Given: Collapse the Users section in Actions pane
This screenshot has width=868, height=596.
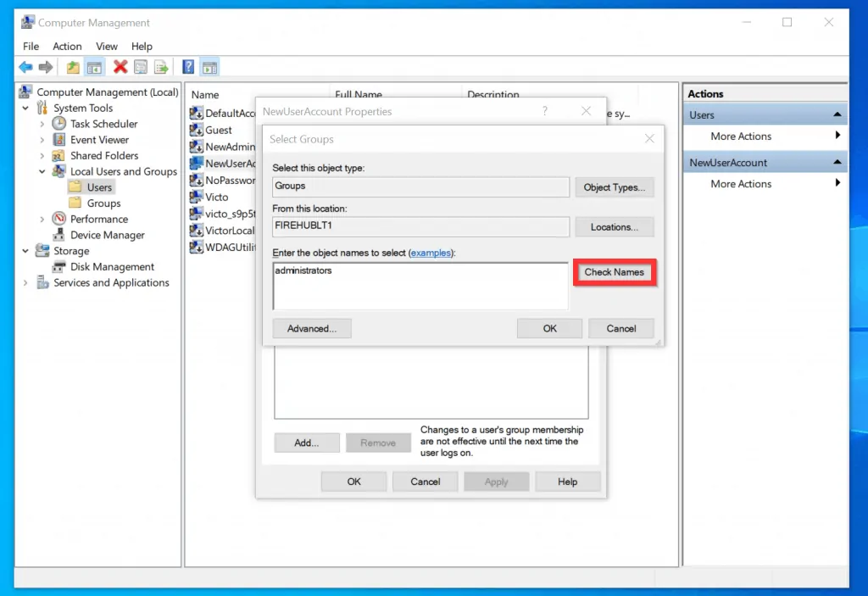Looking at the screenshot, I should (837, 113).
